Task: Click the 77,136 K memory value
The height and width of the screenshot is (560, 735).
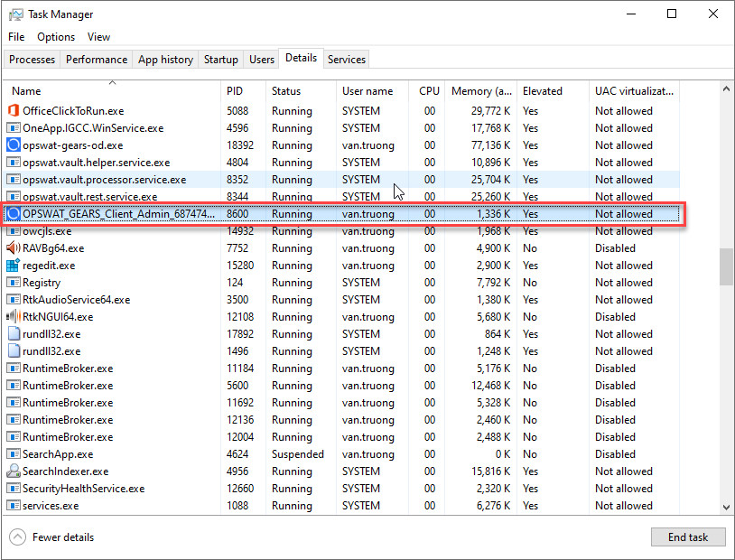Action: (x=491, y=145)
